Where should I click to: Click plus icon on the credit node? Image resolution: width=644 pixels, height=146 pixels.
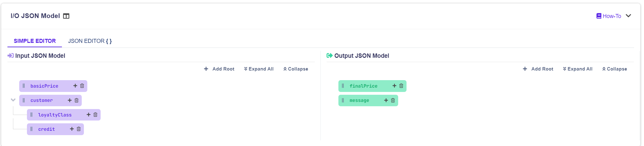[72, 129]
